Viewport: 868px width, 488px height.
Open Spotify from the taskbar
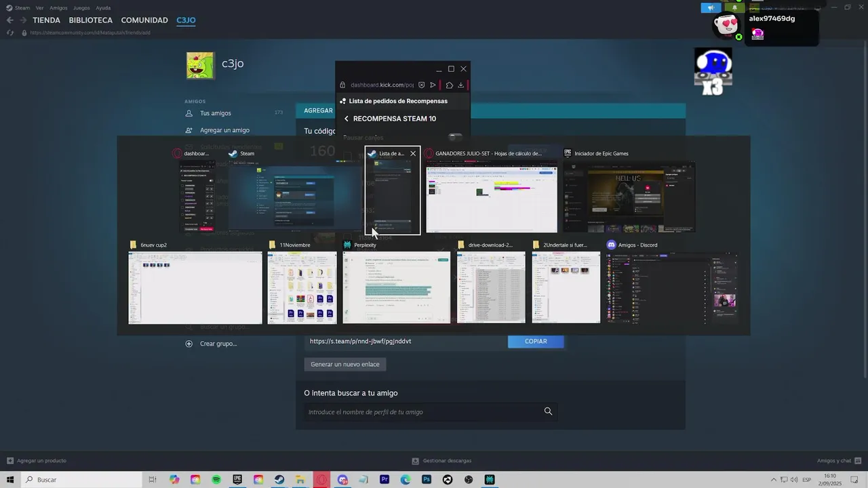coord(216,480)
